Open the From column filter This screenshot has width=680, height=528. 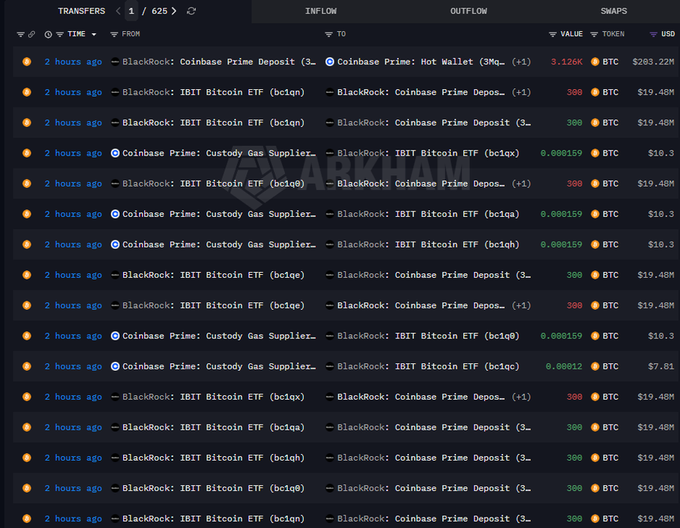coord(114,34)
